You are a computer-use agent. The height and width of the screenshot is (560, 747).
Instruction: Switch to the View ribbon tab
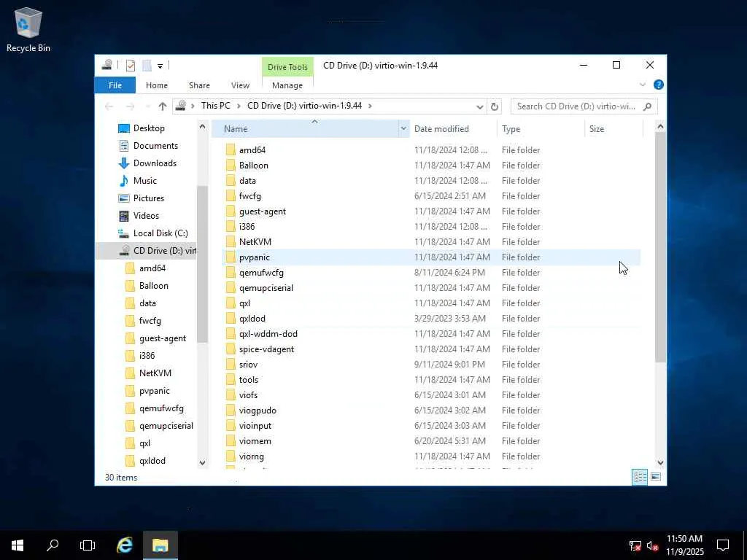(x=240, y=85)
